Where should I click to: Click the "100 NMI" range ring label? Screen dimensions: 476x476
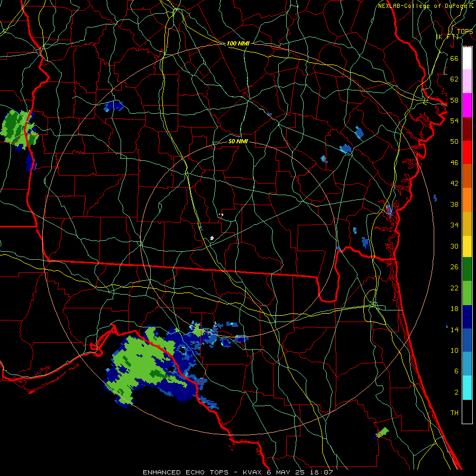point(238,43)
